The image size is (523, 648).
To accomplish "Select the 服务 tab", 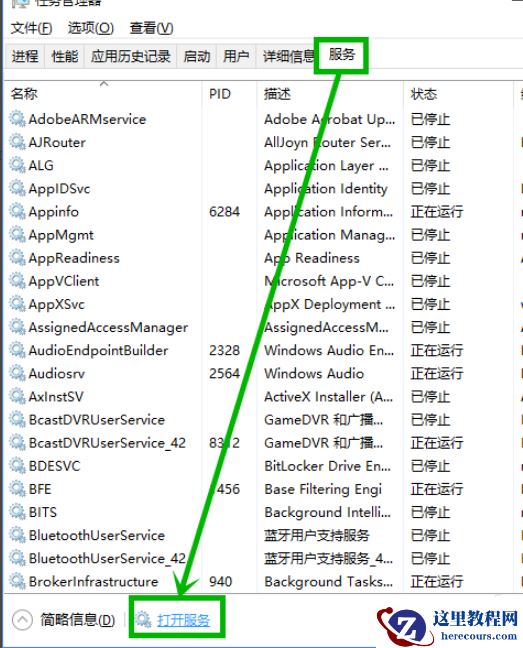I will click(x=342, y=54).
